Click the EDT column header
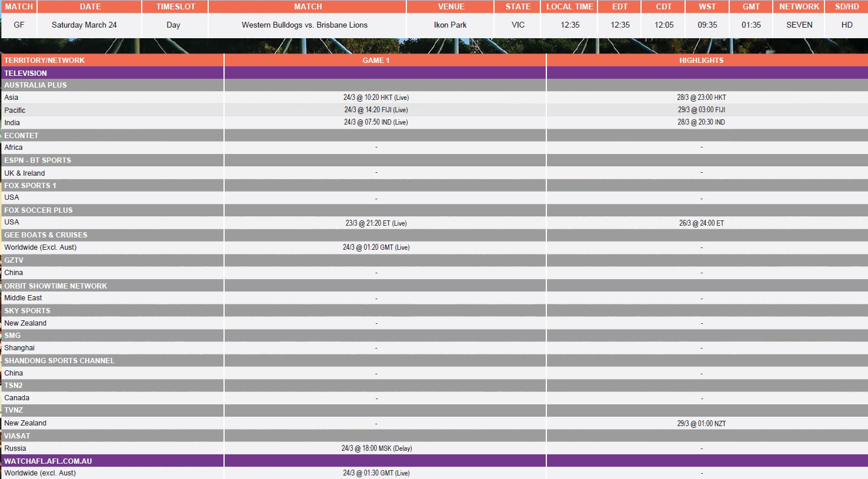The width and height of the screenshot is (868, 479). [x=620, y=6]
